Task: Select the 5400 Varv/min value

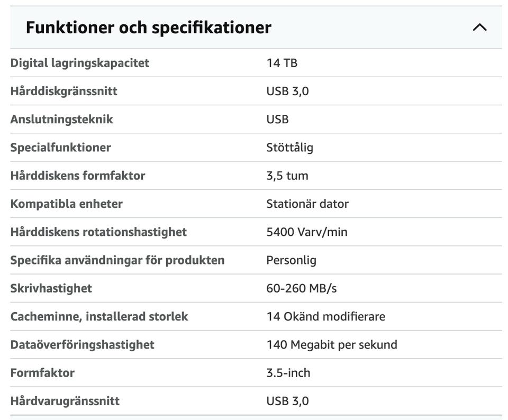Action: click(306, 232)
